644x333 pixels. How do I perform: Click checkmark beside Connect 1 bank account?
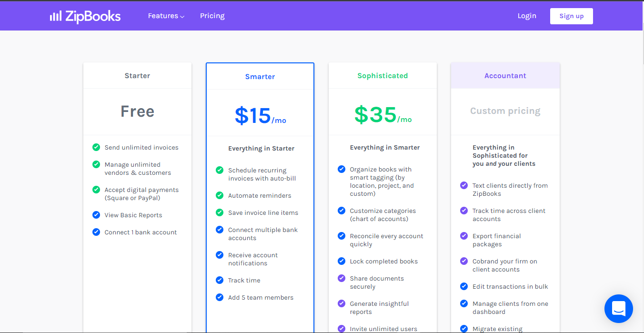[96, 232]
